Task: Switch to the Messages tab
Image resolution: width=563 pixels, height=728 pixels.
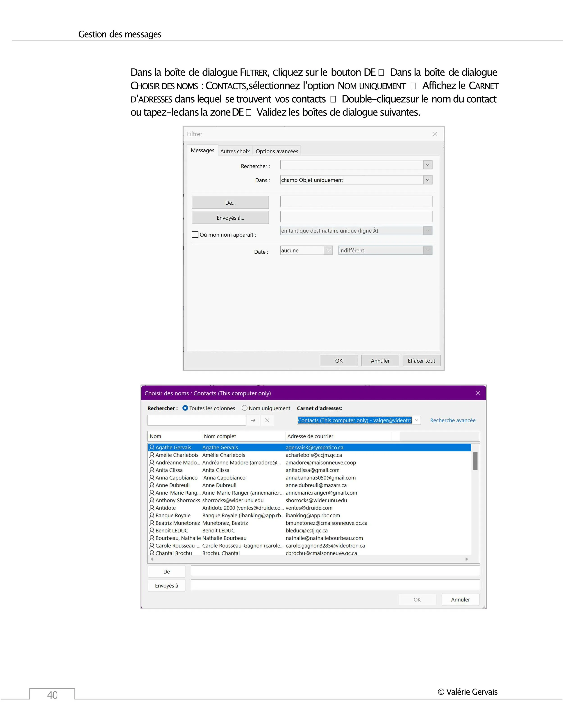Action: click(202, 150)
